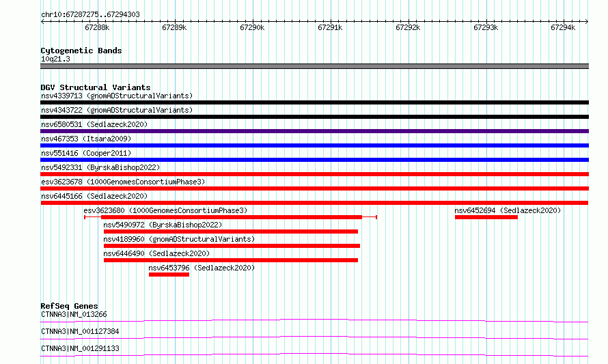Screen dimensions: 608x364
Task: Click the blue bar for nsv551416
Action: click(314, 160)
